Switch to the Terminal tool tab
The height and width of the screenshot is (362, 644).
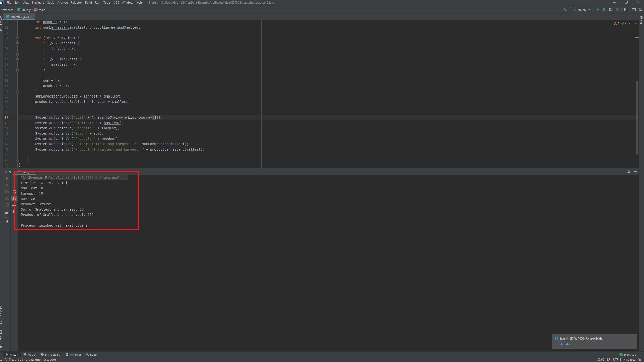pyautogui.click(x=73, y=354)
